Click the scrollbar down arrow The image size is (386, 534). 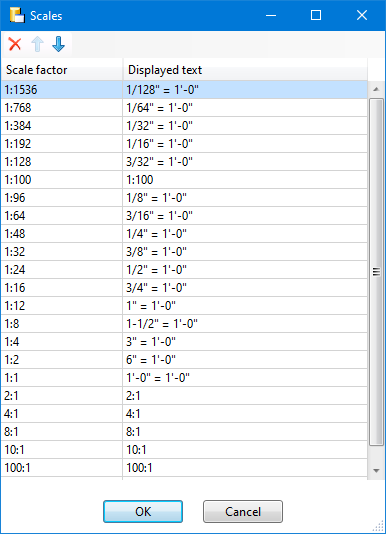pos(376,471)
